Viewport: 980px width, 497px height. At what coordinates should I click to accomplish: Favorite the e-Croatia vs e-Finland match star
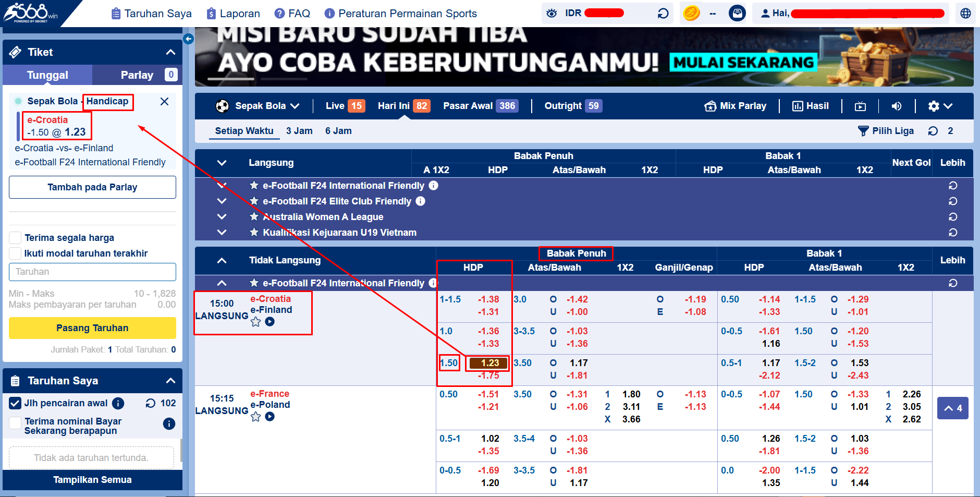255,322
